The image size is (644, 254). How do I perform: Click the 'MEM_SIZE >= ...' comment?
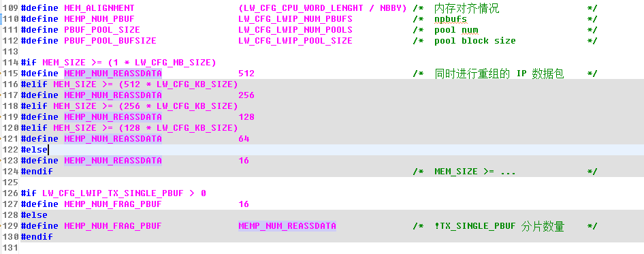474,172
